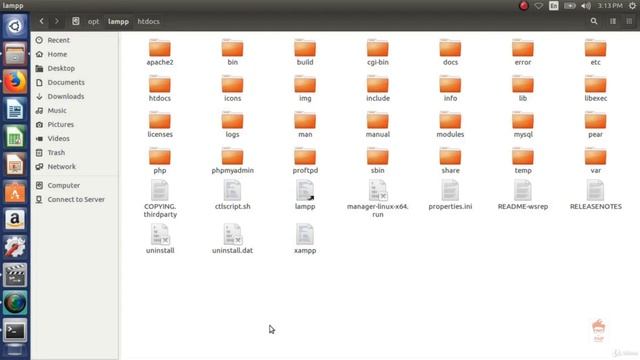Open the logs folder
The height and width of the screenshot is (360, 640).
pyautogui.click(x=232, y=124)
